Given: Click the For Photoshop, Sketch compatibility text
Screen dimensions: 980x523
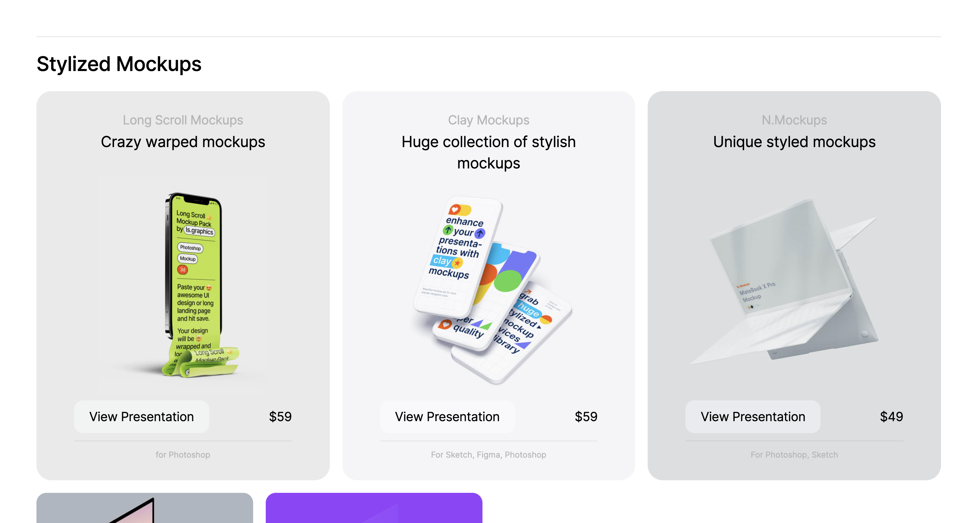Looking at the screenshot, I should [794, 454].
